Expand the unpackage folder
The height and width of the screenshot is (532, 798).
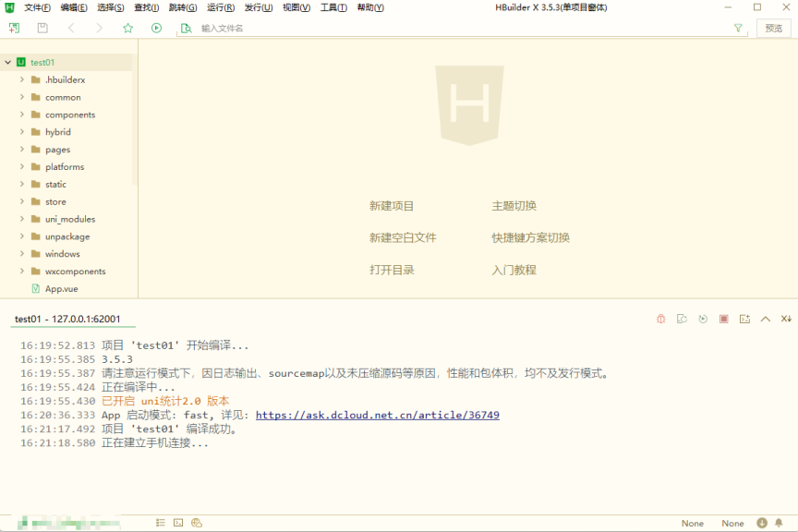[x=22, y=236]
